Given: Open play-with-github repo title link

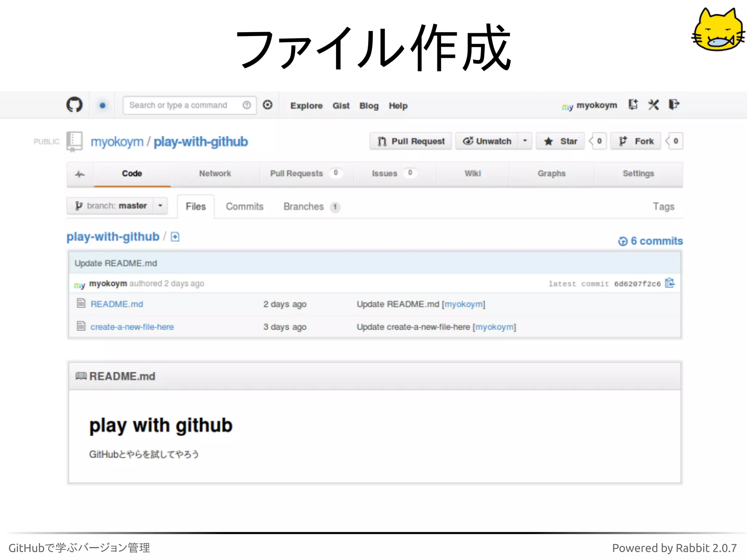Looking at the screenshot, I should 201,142.
